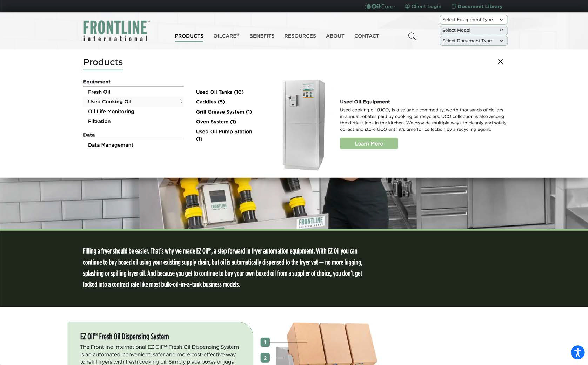Expand Select Document Type dropdown
Screen dimensions: 588x365
coord(473,41)
